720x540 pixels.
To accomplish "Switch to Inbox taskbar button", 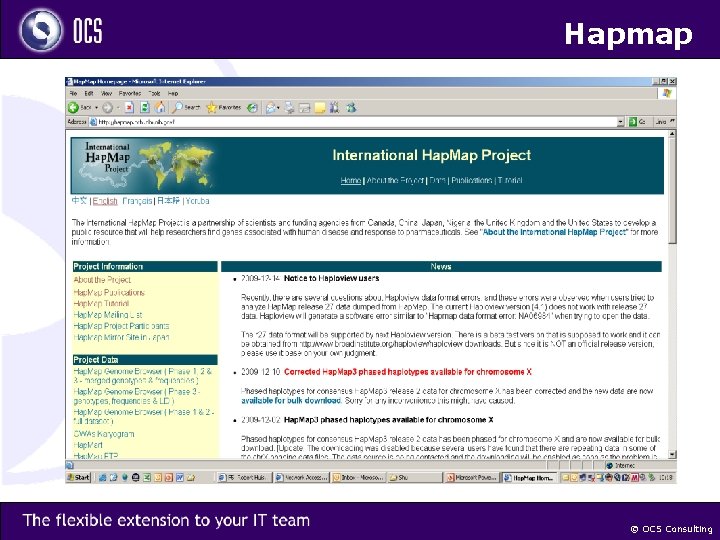I will point(359,478).
